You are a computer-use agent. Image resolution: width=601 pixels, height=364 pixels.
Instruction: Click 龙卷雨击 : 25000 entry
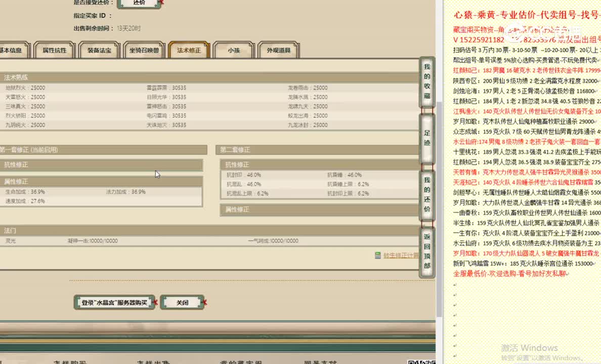308,88
